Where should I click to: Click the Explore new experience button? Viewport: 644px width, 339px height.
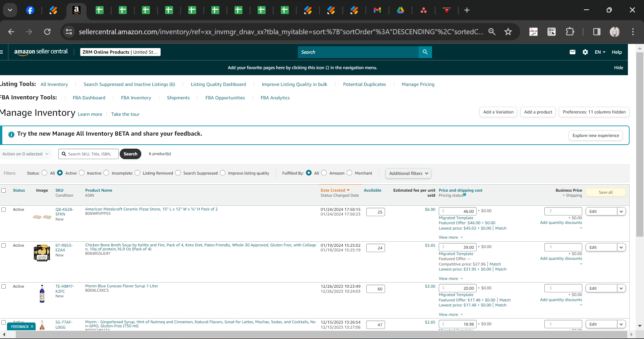tap(596, 136)
